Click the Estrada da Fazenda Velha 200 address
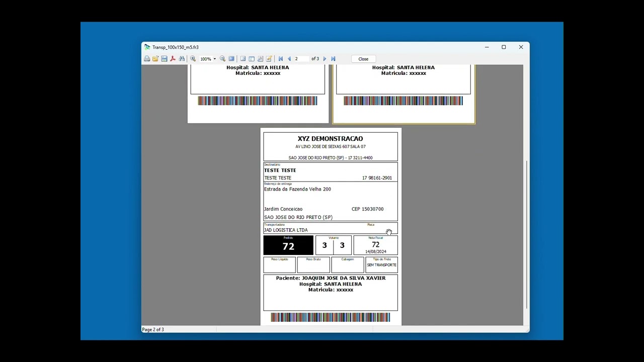The height and width of the screenshot is (362, 644). pos(297,189)
